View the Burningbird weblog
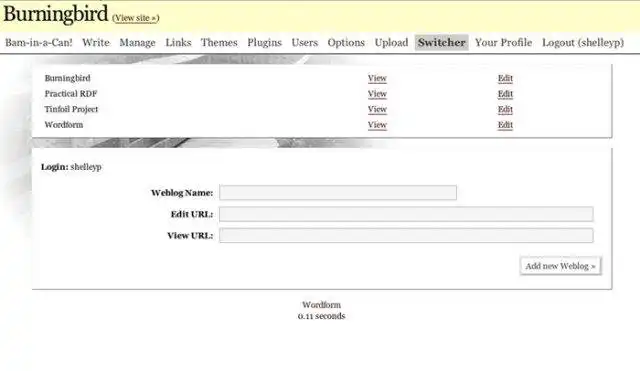The width and height of the screenshot is (640, 371). point(377,78)
